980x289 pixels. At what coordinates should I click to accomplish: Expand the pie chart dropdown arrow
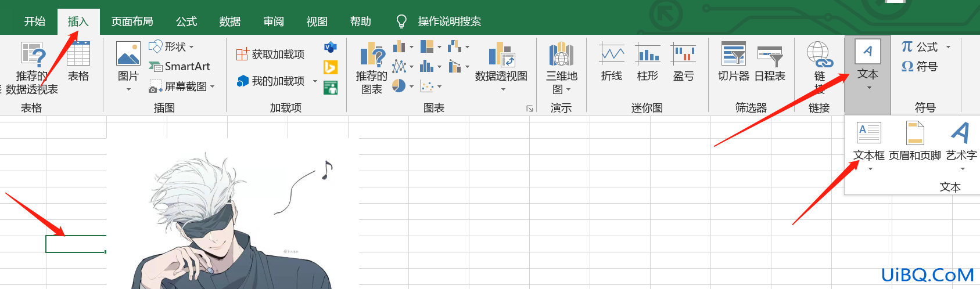click(x=411, y=86)
